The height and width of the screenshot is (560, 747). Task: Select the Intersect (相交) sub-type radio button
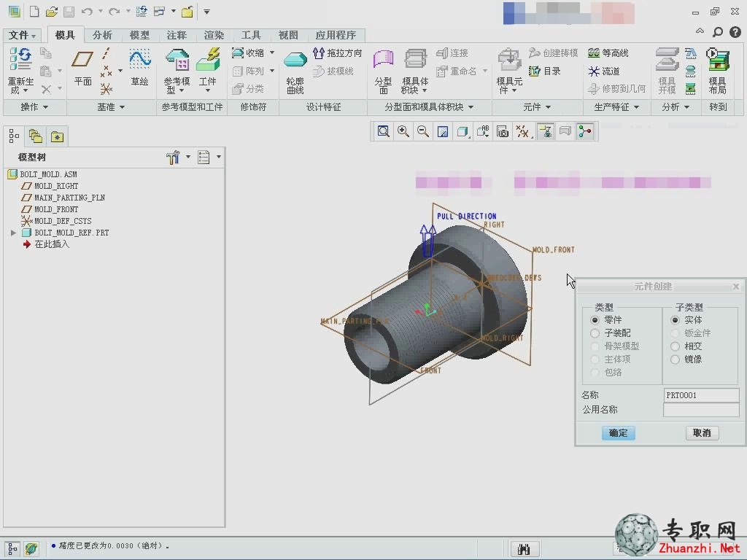point(675,346)
